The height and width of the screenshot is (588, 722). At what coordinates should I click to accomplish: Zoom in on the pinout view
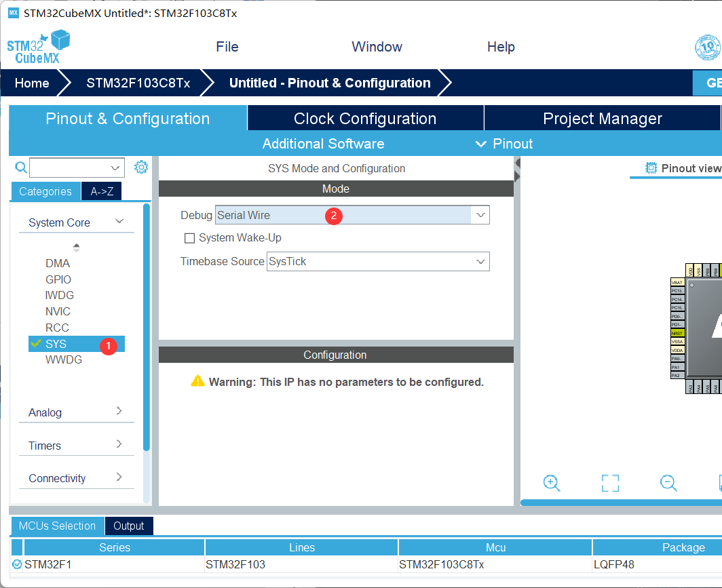tap(552, 483)
